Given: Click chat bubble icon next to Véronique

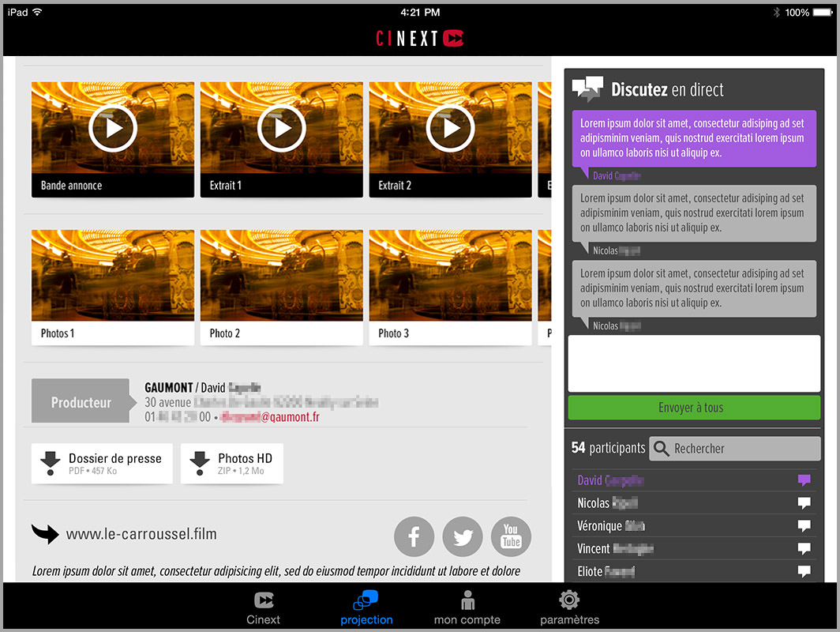Looking at the screenshot, I should click(x=804, y=526).
